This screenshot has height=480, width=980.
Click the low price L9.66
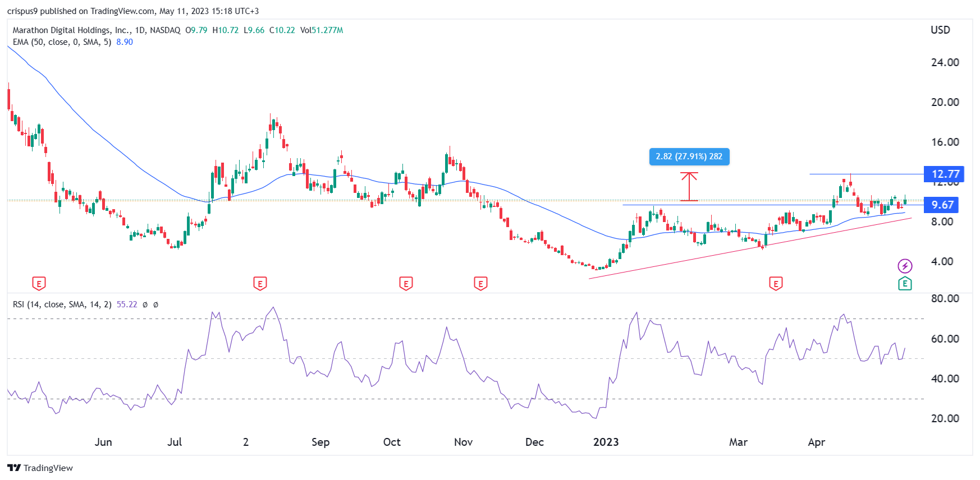tap(254, 30)
